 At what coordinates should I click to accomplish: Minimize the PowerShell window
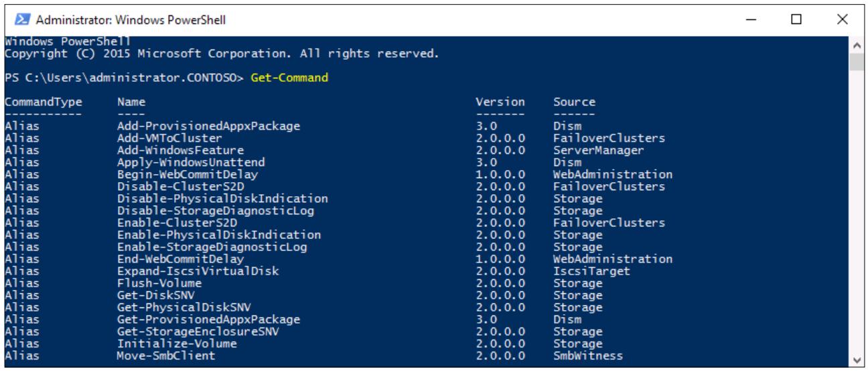point(755,20)
